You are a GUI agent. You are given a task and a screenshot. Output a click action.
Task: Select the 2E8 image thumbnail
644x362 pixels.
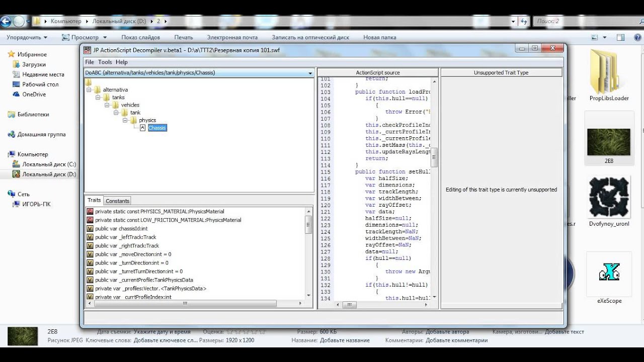point(609,142)
